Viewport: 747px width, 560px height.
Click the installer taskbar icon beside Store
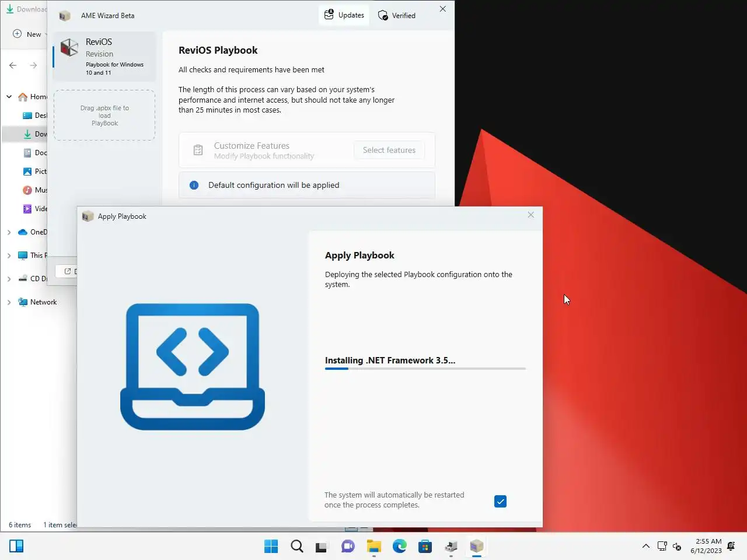pyautogui.click(x=451, y=547)
